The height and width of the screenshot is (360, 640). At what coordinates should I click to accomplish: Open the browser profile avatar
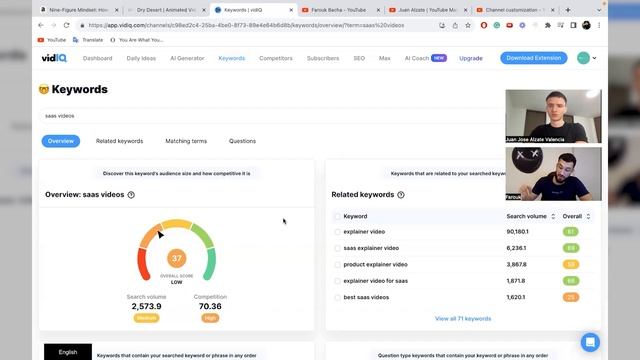coord(587,25)
